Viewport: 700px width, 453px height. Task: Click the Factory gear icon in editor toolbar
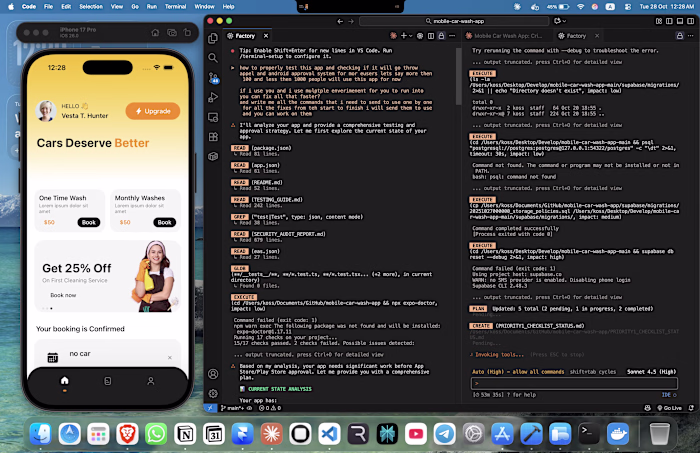420,36
